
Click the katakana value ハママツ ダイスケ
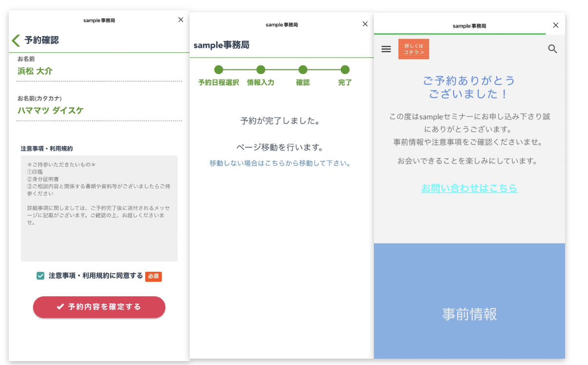click(x=51, y=110)
